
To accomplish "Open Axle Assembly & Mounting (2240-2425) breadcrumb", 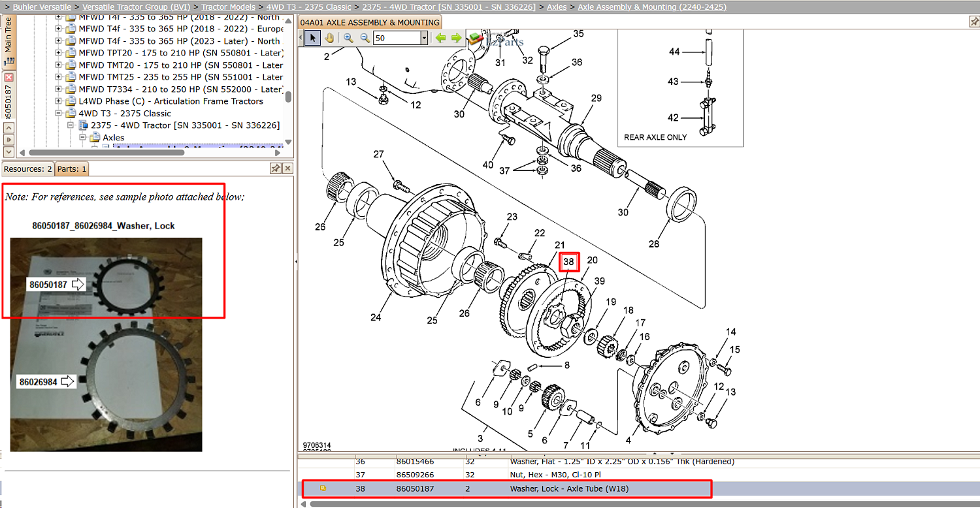I will click(652, 7).
